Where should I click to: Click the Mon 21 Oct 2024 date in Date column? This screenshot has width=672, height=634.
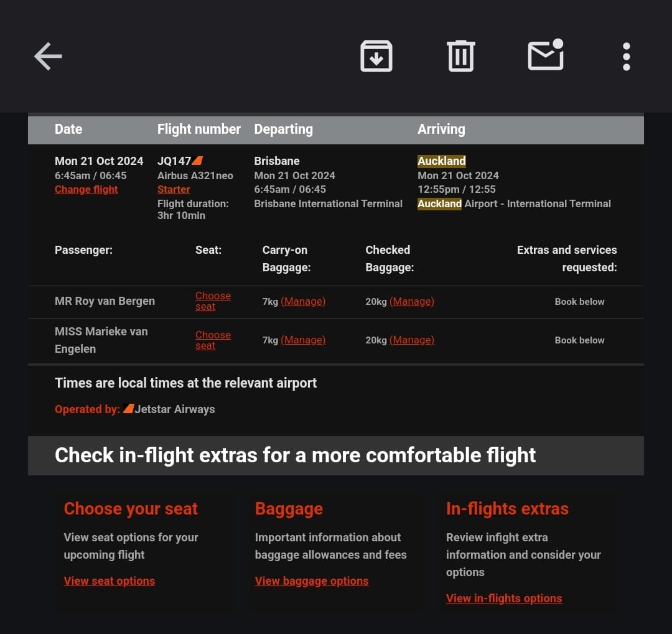[98, 161]
